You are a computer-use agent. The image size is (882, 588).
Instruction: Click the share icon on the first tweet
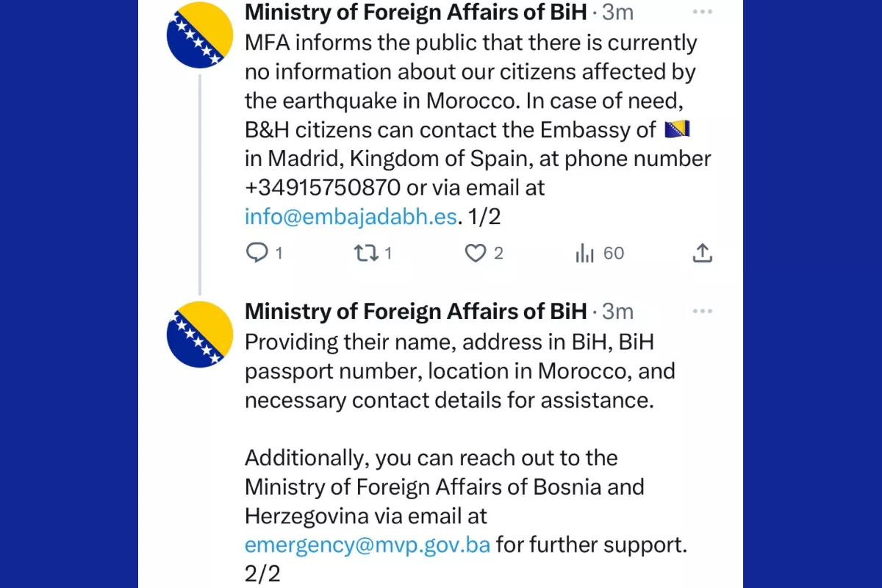pyautogui.click(x=702, y=254)
